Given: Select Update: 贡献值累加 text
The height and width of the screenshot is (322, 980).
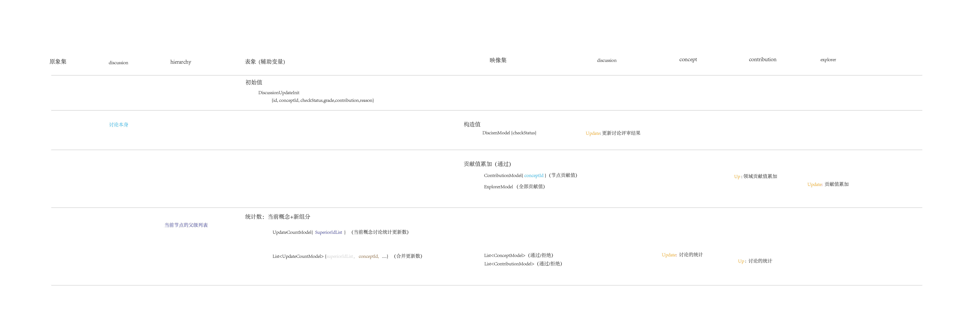Looking at the screenshot, I should tap(828, 184).
